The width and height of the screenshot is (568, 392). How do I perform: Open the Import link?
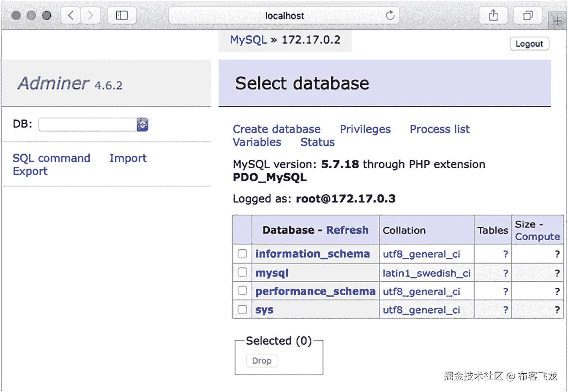click(x=128, y=158)
